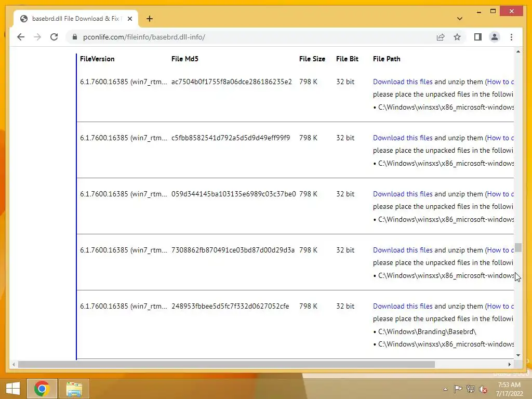Download files for md5 7308862fb870491ce03bd87d00d29d3a

[403, 250]
